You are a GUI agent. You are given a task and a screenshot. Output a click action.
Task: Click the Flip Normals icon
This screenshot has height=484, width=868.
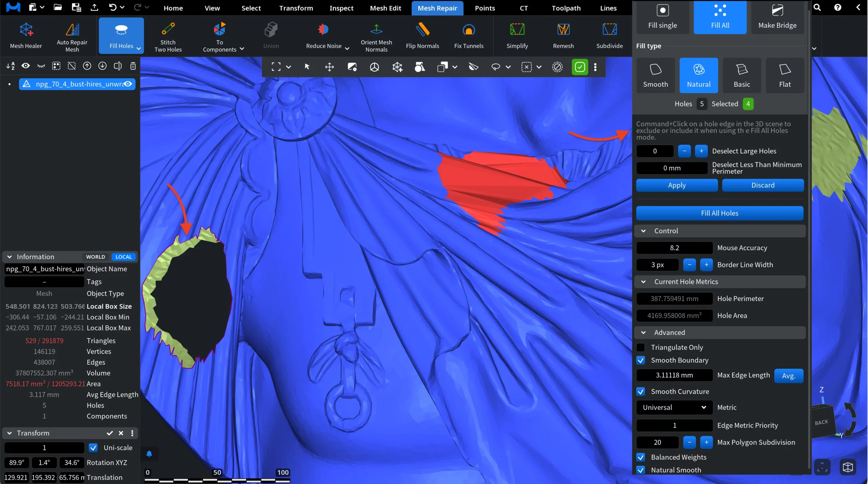(422, 30)
